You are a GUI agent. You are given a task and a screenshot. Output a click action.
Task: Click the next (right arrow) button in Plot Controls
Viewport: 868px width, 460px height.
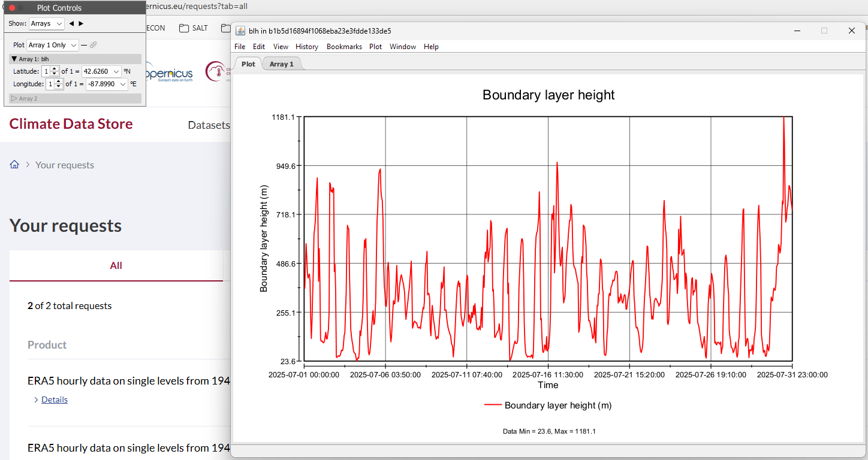[x=81, y=23]
